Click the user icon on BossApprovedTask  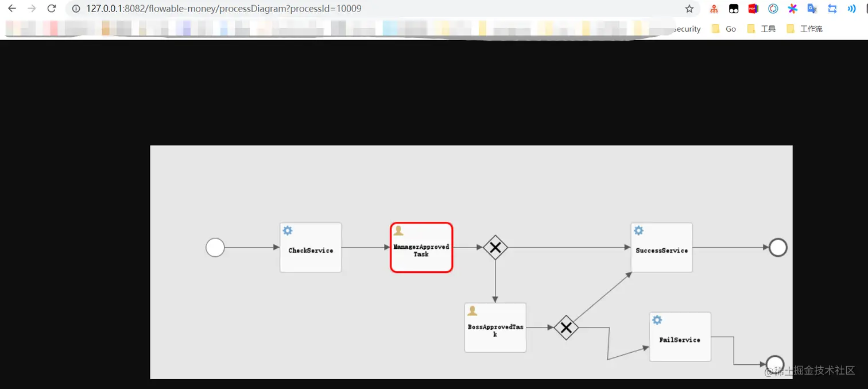(472, 311)
